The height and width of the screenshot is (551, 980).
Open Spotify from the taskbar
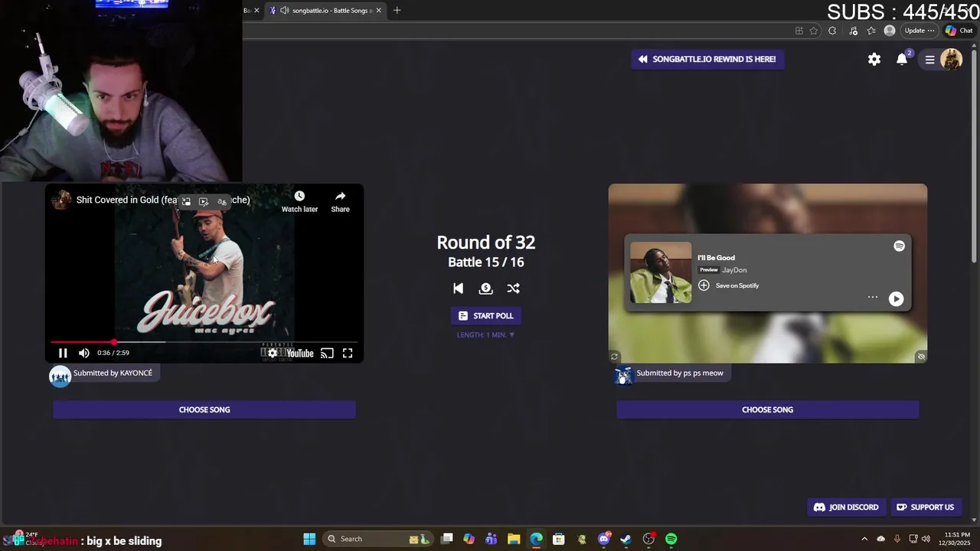[671, 539]
